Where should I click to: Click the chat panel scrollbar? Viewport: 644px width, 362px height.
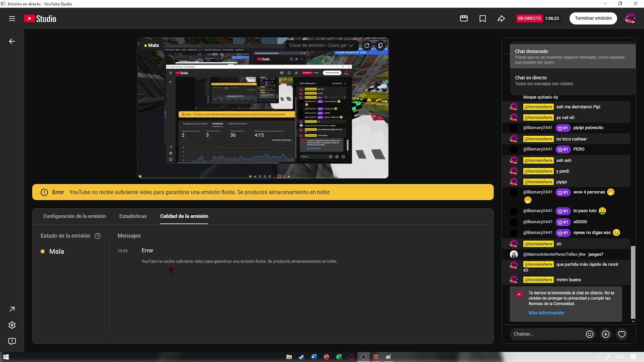click(x=633, y=282)
